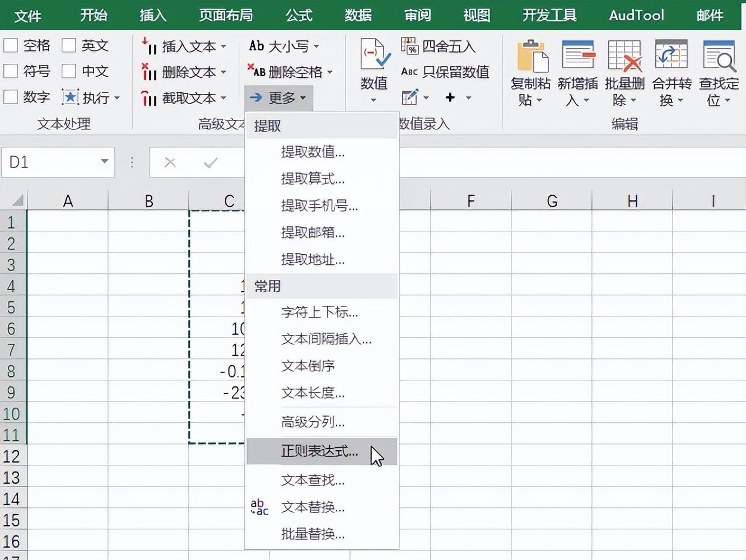746x560 pixels.
Task: Open the 删除文本 dropdown arrow
Action: click(x=223, y=72)
